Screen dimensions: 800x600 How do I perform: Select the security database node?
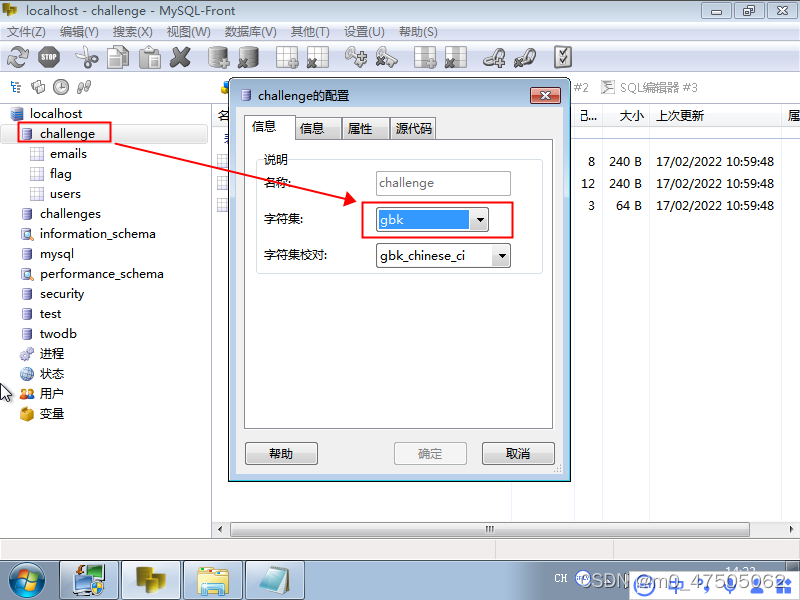[x=62, y=294]
